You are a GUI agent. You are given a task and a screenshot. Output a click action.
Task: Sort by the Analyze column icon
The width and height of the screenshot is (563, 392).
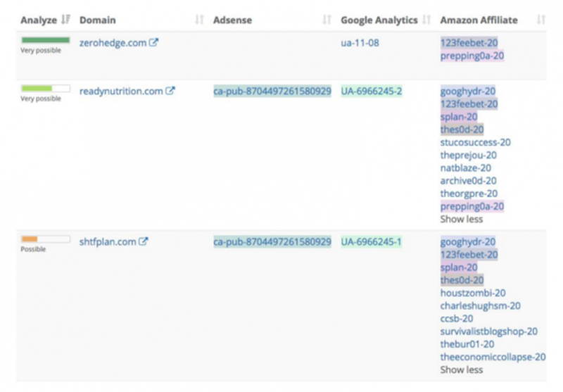tap(65, 20)
